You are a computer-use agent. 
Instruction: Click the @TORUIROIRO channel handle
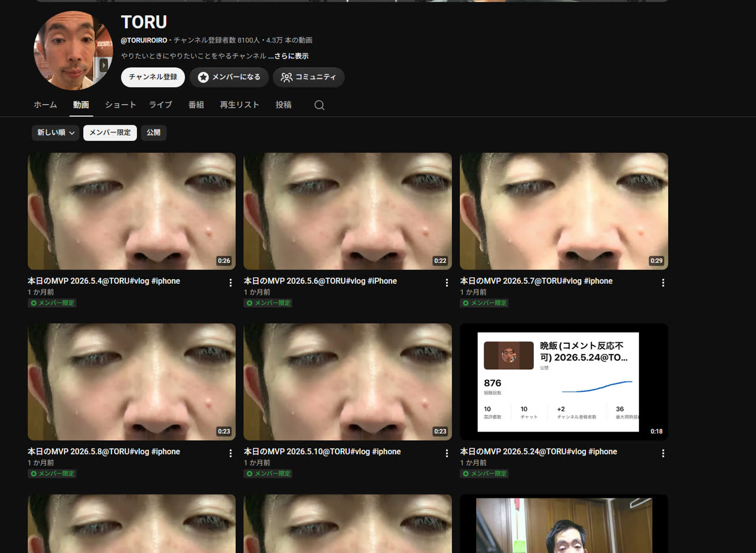[x=144, y=40]
